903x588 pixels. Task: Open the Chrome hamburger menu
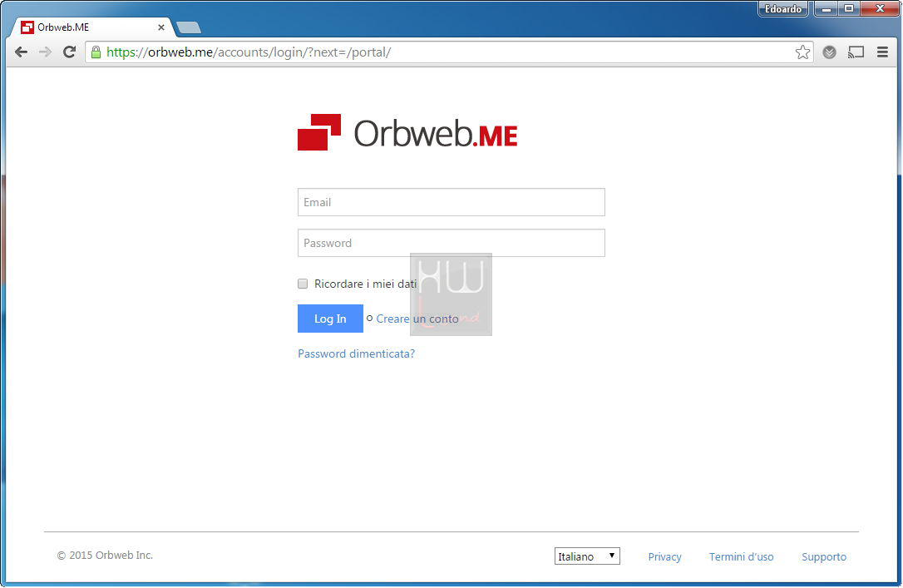coord(882,52)
